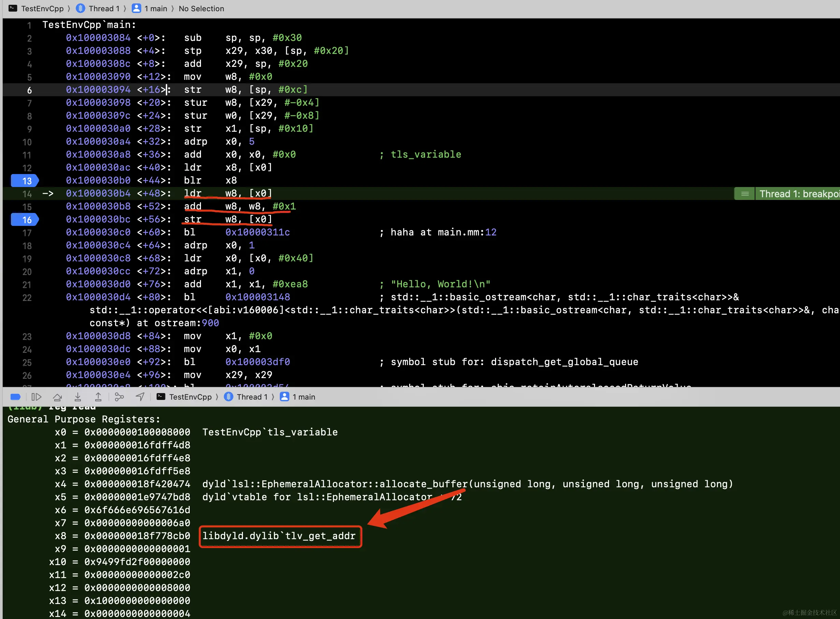Open Thread 1 dropdown in top jump bar
This screenshot has width=840, height=619.
[x=103, y=9]
